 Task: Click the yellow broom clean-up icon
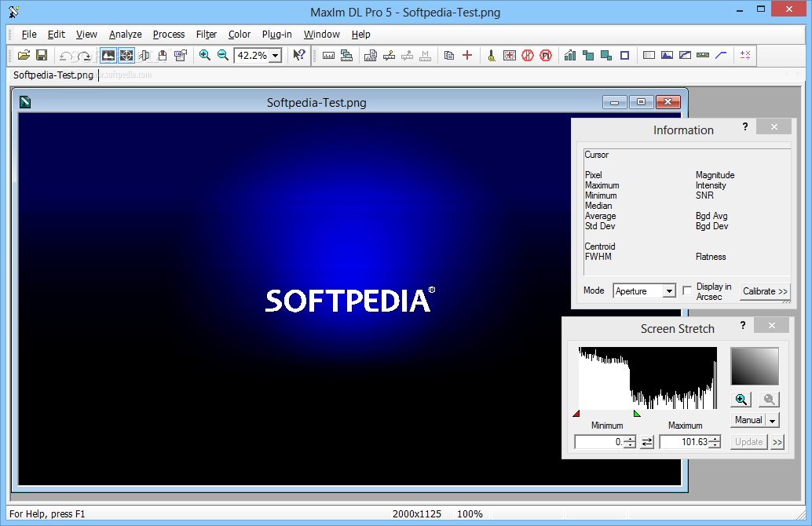492,56
